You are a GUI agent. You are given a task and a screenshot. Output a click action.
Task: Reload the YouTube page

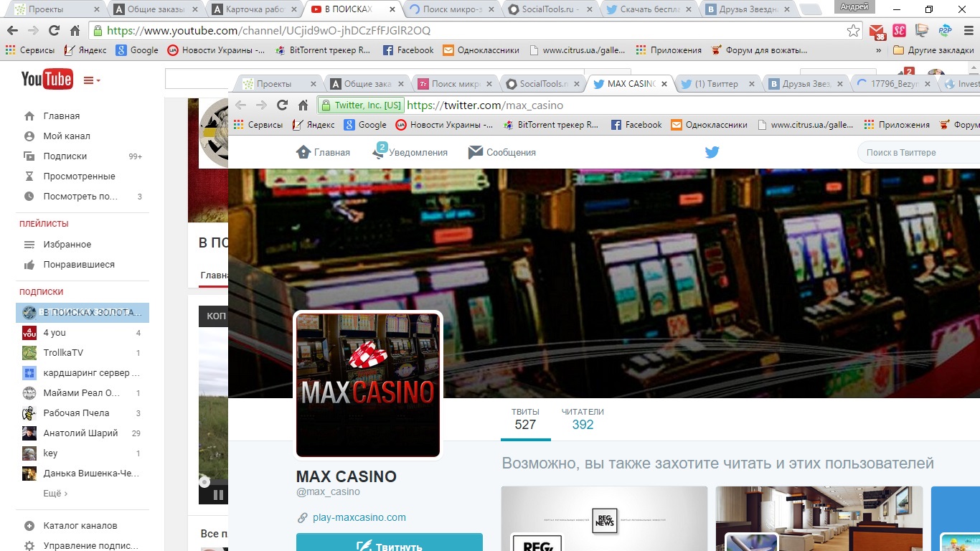(x=54, y=31)
